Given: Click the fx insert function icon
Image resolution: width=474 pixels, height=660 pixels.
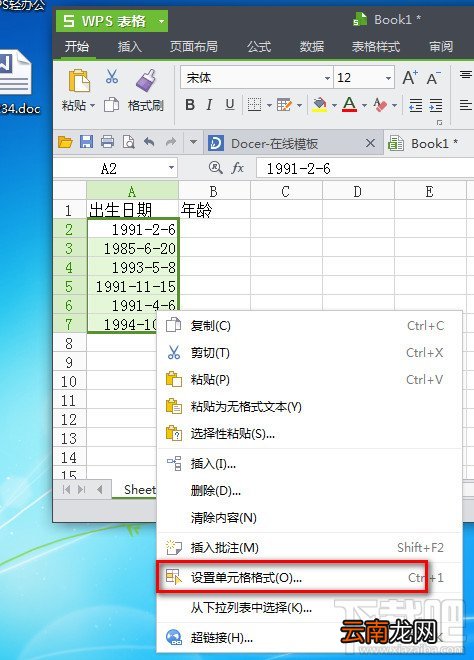Looking at the screenshot, I should (237, 168).
